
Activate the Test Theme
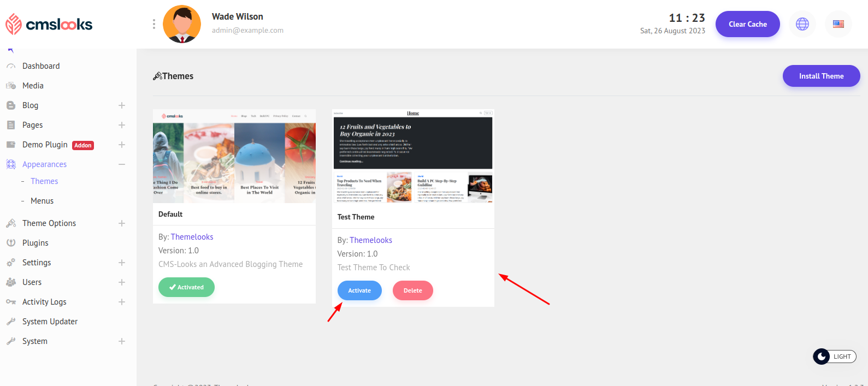point(359,290)
